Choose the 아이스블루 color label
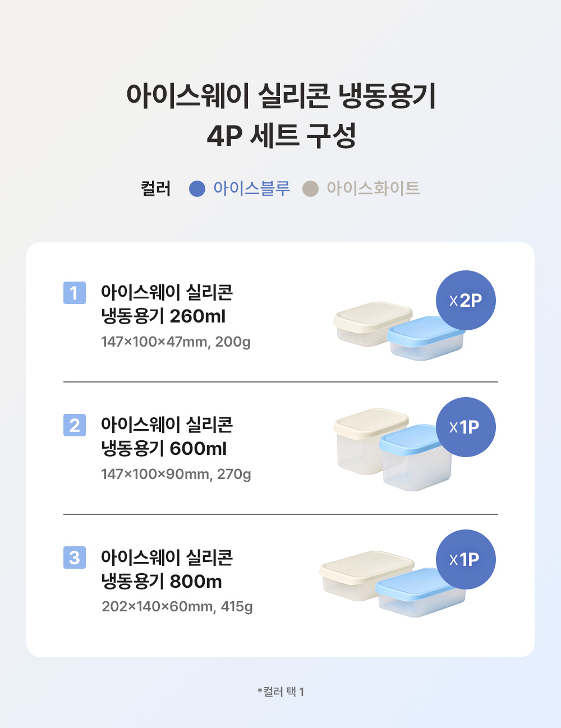The height and width of the screenshot is (728, 561). 251,188
